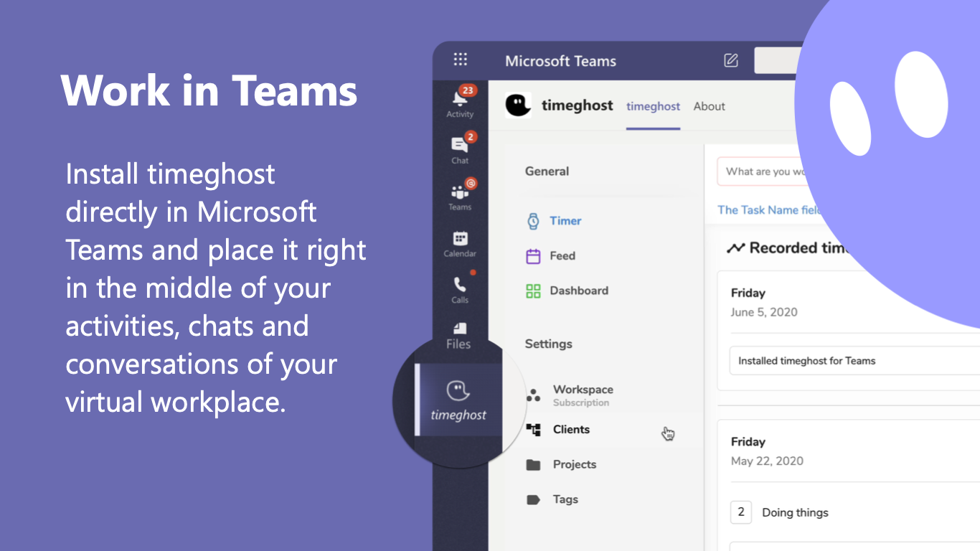Click the Tags label icon
980x551 pixels.
point(533,500)
